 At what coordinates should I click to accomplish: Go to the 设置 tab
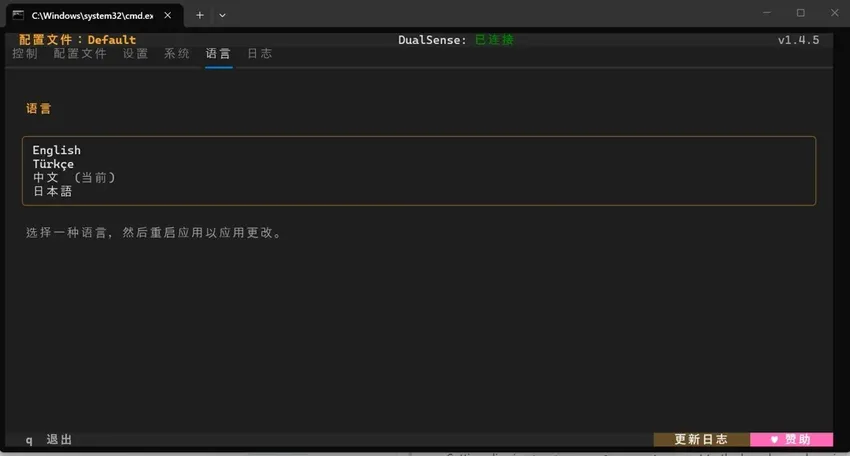pos(136,54)
